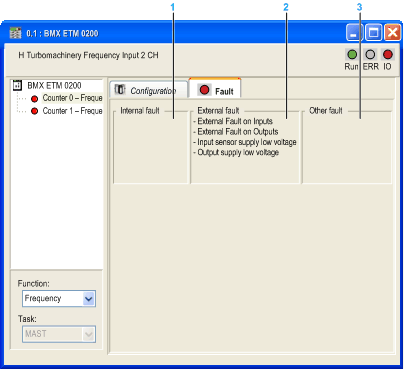404x369 pixels.
Task: Click the green Run status indicator
Action: pos(352,54)
